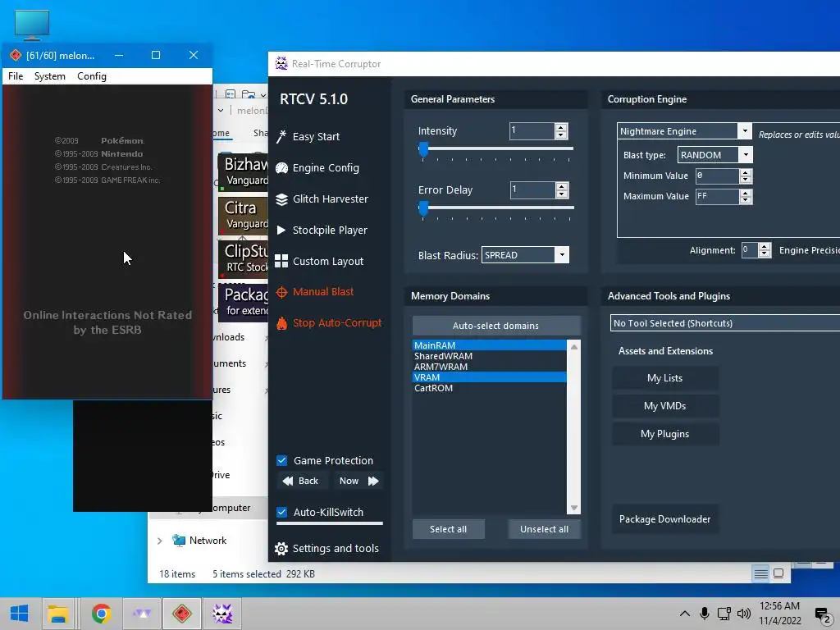Launch Chrome from taskbar
Image resolution: width=840 pixels, height=630 pixels.
[101, 614]
